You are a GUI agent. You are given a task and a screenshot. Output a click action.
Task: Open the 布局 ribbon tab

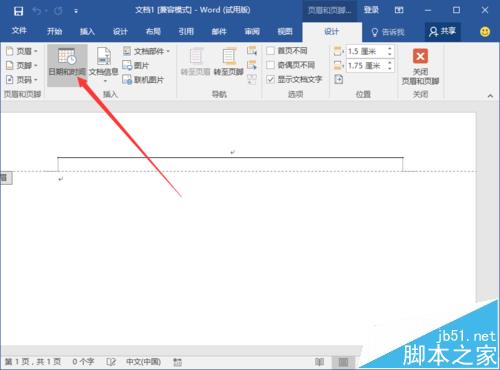coord(153,31)
